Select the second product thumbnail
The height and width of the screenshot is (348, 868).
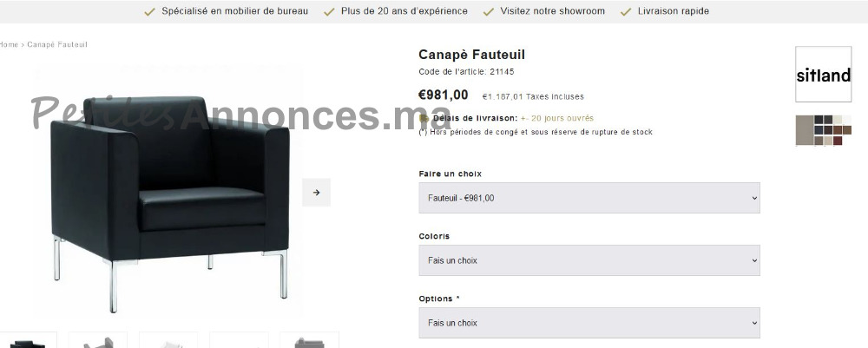(x=98, y=340)
